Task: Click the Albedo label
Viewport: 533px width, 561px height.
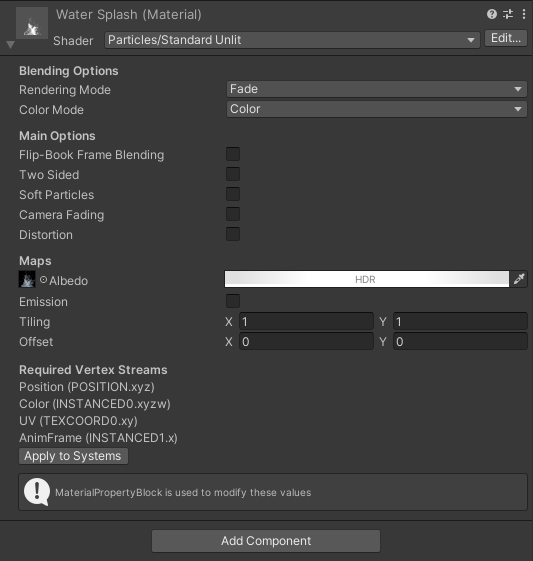Action: point(69,281)
